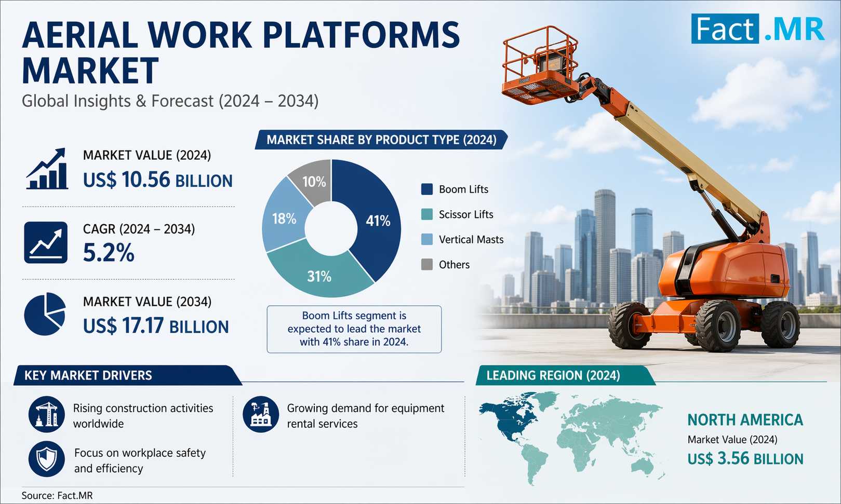This screenshot has width=841, height=504.
Task: Click the Boom Lifts segment callout box
Action: click(354, 329)
